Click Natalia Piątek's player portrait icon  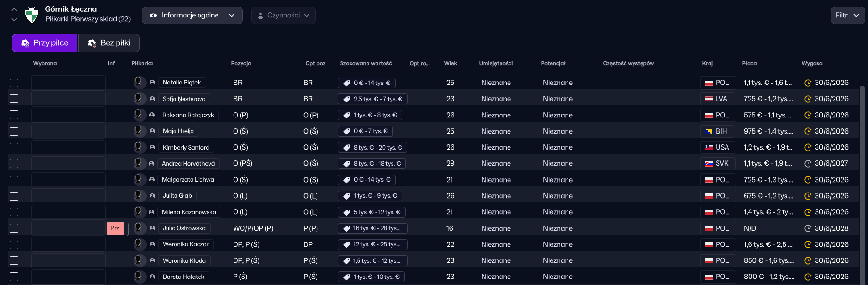point(139,82)
